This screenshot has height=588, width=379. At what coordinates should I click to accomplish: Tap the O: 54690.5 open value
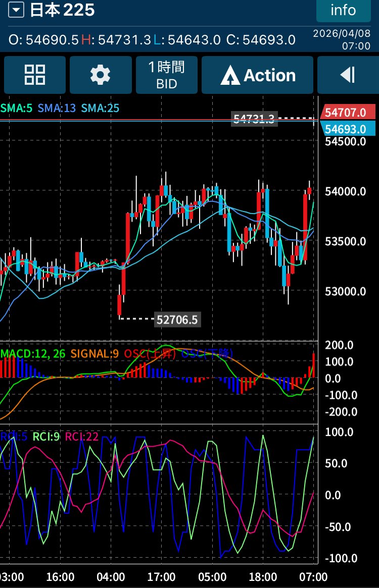(x=43, y=40)
